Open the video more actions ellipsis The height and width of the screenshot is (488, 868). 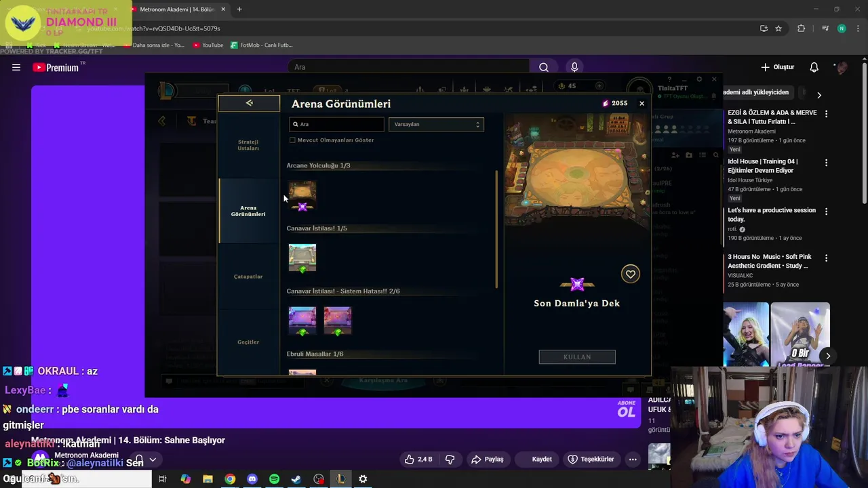[633, 460]
